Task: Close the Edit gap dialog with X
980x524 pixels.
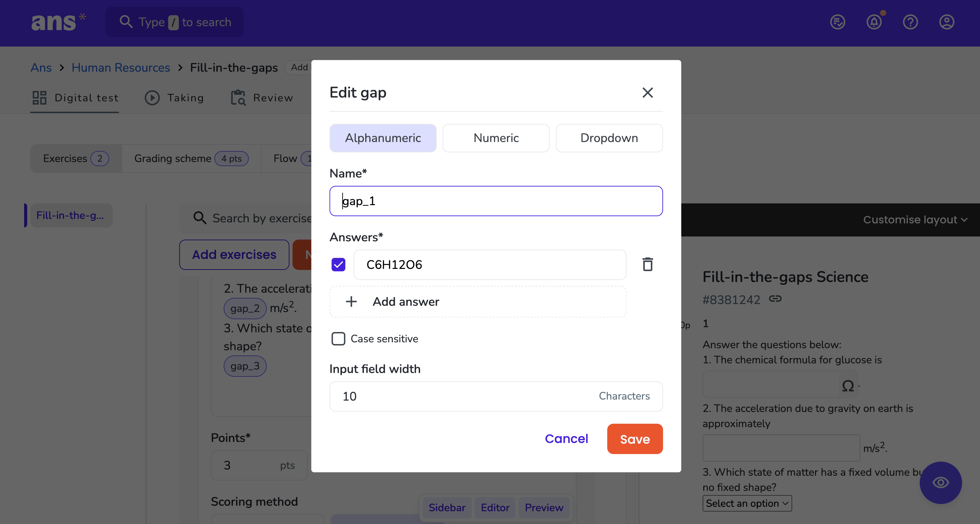Action: coord(647,92)
